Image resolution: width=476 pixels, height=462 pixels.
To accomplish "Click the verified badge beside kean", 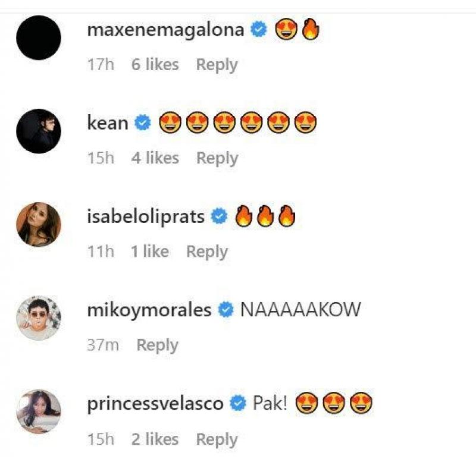I will pyautogui.click(x=142, y=123).
